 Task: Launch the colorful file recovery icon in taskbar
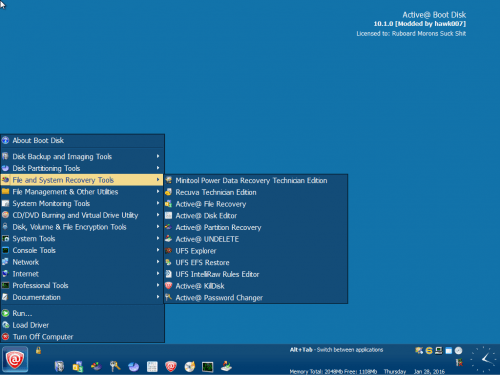96,367
